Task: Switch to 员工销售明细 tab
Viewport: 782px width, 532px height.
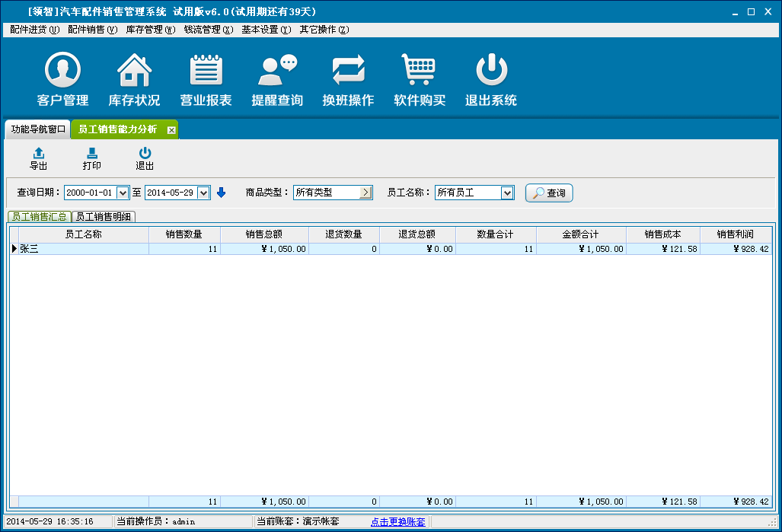Action: (x=104, y=217)
